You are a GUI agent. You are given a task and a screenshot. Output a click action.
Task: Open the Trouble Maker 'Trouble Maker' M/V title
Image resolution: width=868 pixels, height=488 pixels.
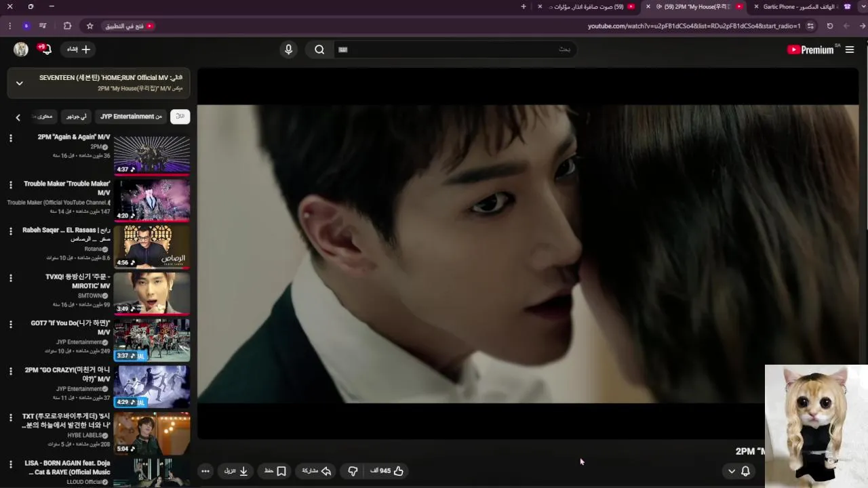pos(67,188)
